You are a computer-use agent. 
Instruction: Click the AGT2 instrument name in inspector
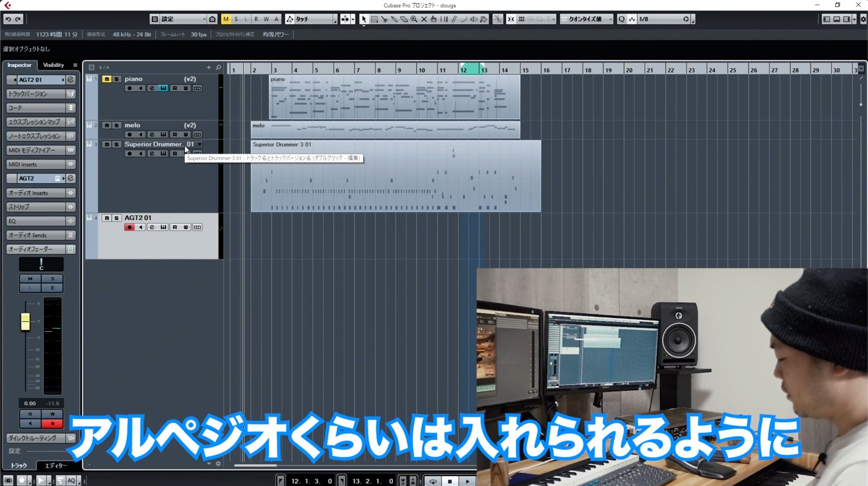pyautogui.click(x=35, y=178)
